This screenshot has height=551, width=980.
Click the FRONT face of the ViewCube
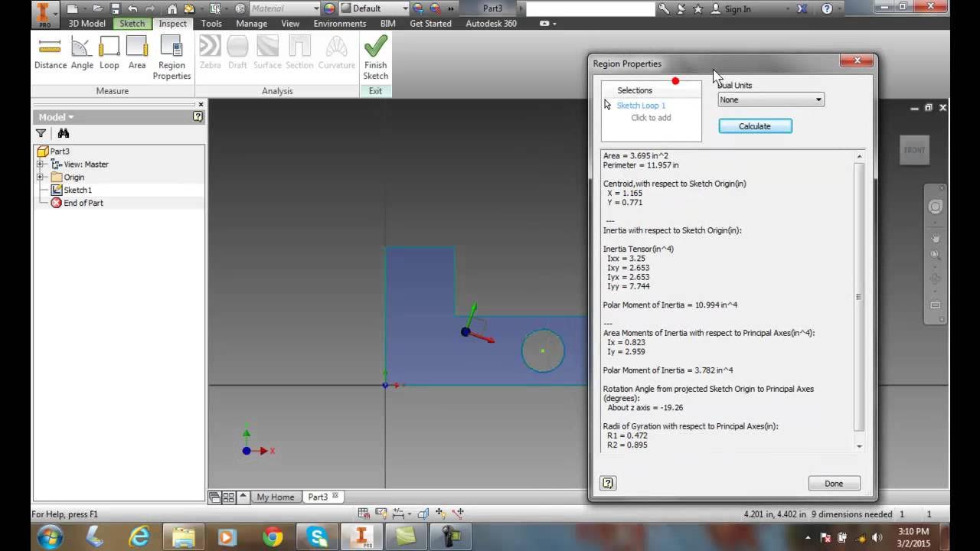(914, 150)
